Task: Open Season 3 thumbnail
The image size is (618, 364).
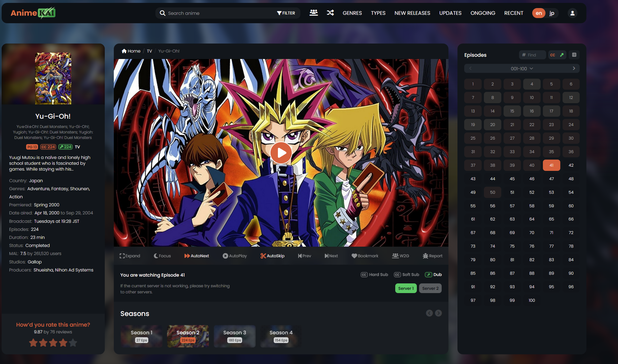Action: pos(235,336)
